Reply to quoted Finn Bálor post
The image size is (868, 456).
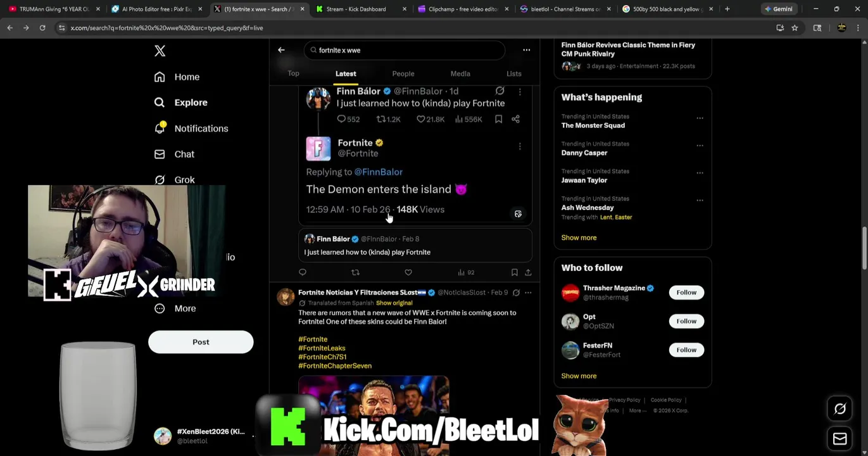pyautogui.click(x=303, y=272)
